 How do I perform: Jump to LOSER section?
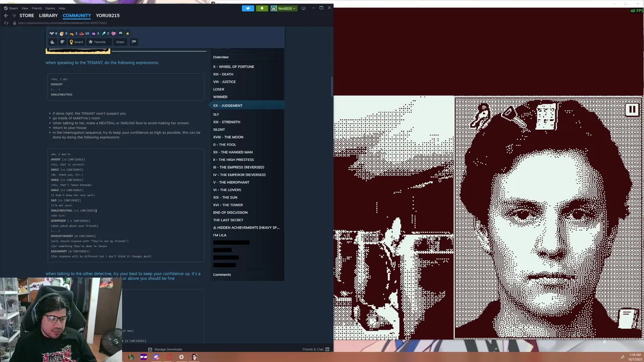[x=218, y=89]
